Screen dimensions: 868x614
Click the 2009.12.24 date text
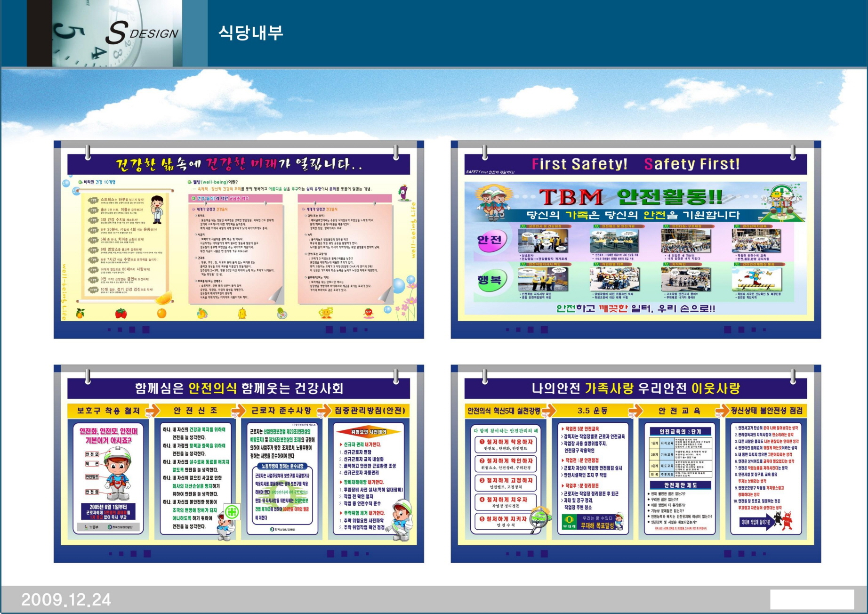[66, 599]
